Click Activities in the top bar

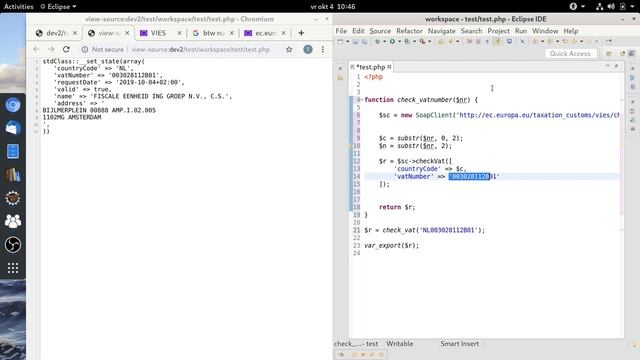(x=18, y=7)
